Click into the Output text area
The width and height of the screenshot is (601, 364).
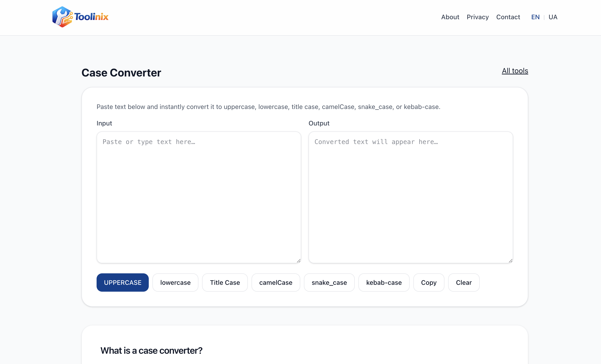411,197
